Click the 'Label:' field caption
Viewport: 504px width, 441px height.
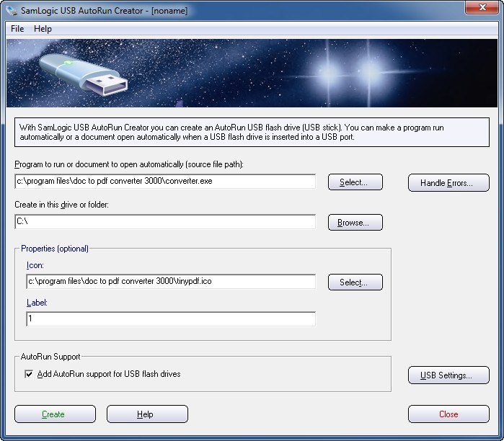(x=37, y=303)
